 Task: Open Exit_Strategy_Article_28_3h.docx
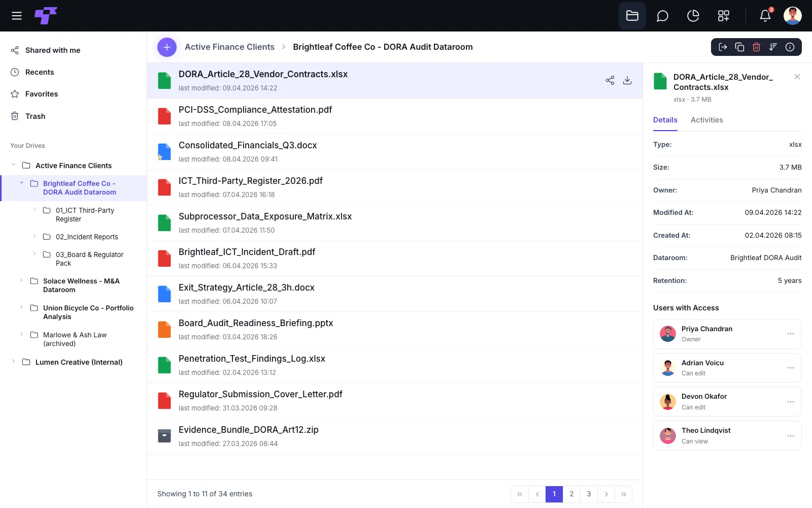(395, 294)
